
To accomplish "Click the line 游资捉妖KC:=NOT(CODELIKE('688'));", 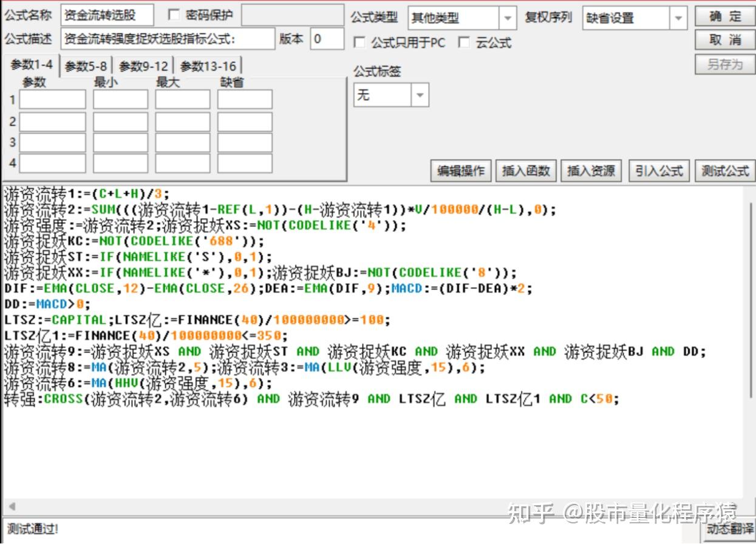I will pos(134,242).
